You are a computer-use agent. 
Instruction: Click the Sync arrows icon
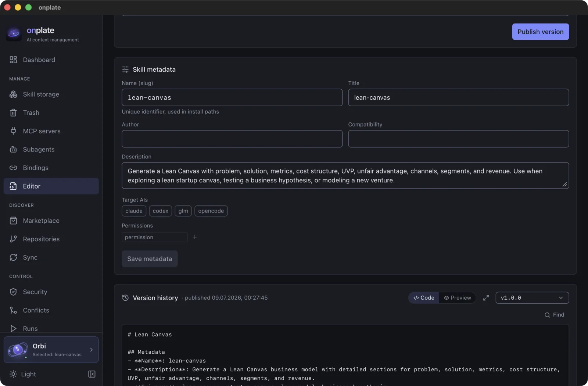tap(13, 257)
